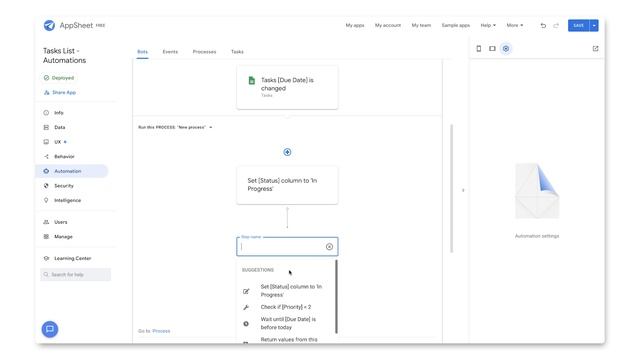Click the AppSheet paper plane logo

[49, 25]
